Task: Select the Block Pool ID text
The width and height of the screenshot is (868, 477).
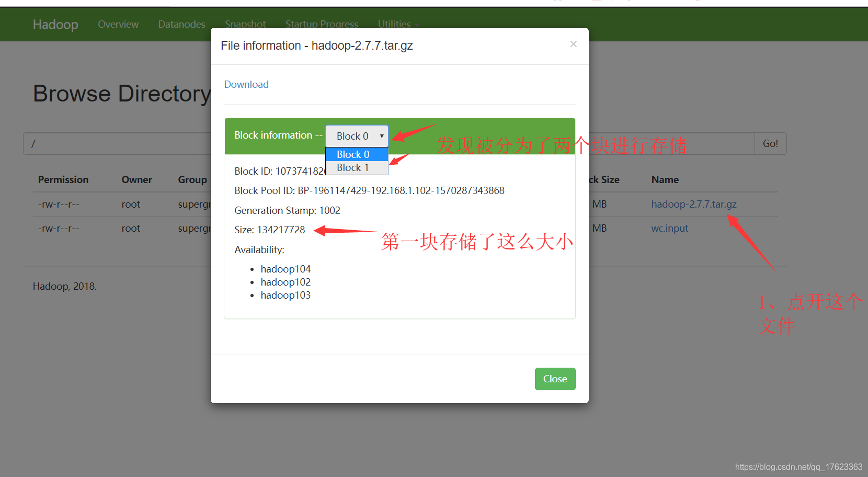Action: 369,190
